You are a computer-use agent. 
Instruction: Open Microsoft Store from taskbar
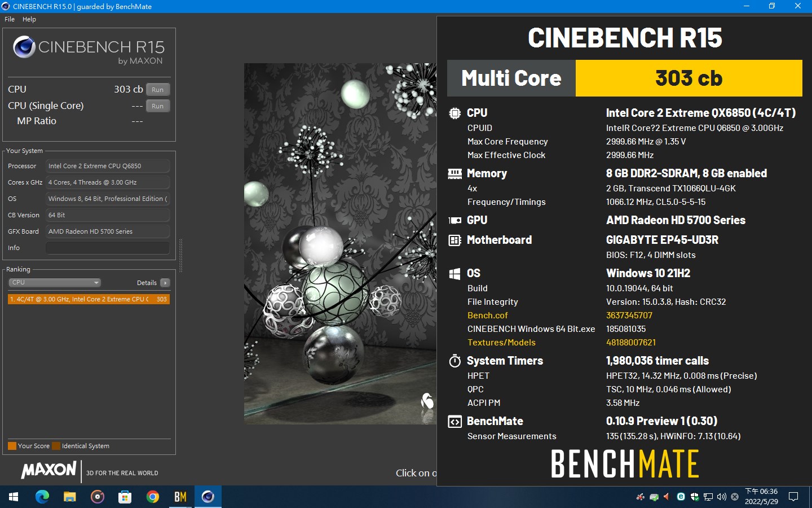pyautogui.click(x=125, y=497)
